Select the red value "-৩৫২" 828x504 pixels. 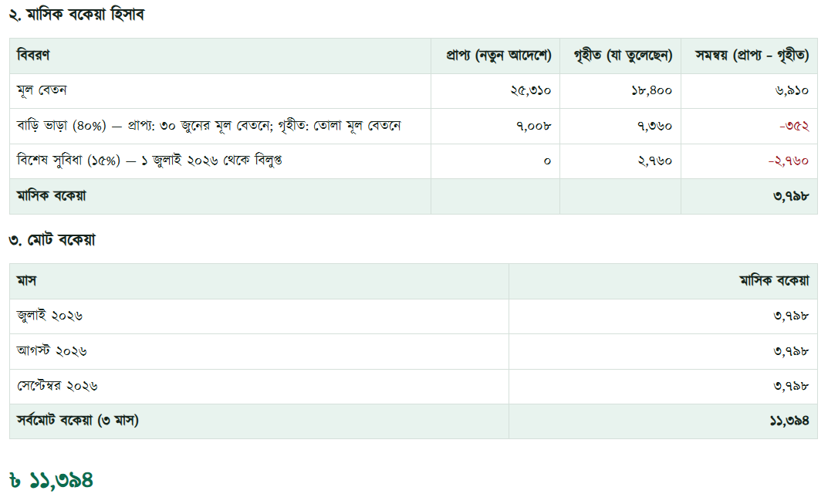coord(794,127)
